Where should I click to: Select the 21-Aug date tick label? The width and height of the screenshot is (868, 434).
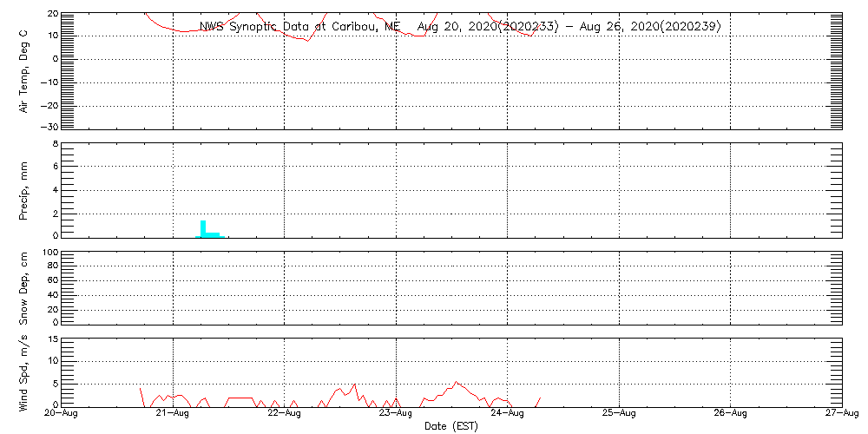coord(173,415)
